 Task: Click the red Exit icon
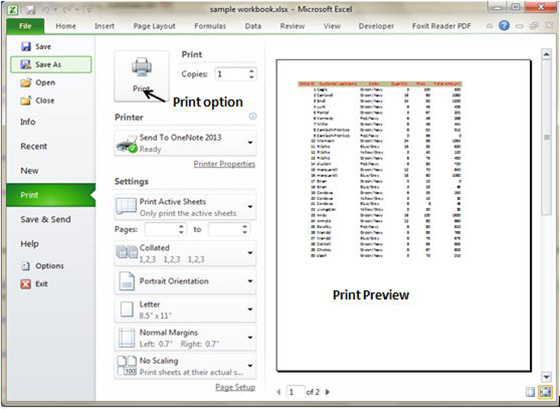[26, 284]
